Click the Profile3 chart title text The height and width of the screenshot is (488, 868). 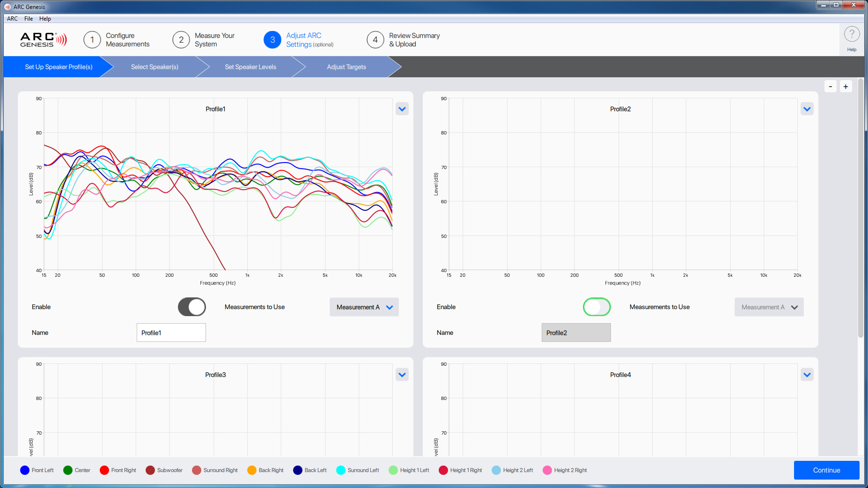pyautogui.click(x=215, y=375)
